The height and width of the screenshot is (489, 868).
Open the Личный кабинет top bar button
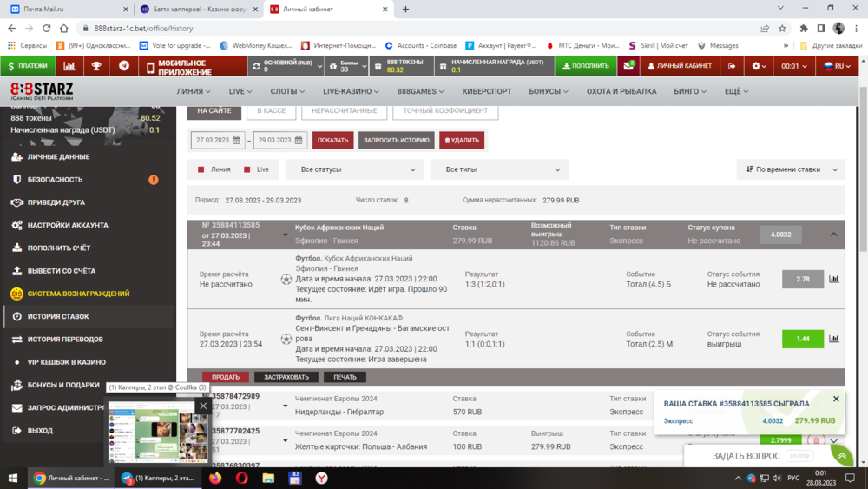[680, 66]
